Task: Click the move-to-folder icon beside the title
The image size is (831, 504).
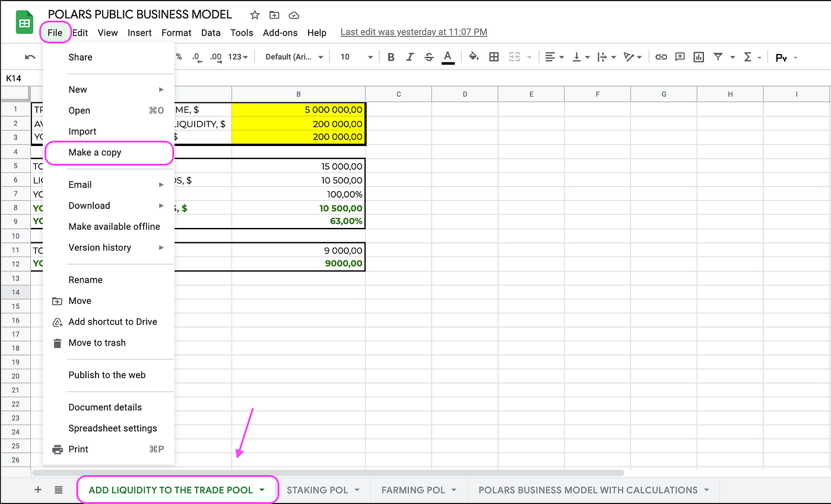Action: (274, 15)
